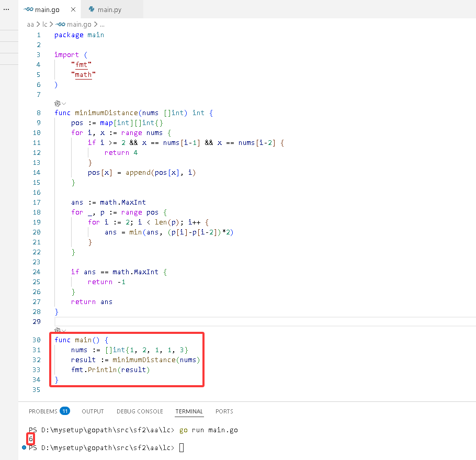Screen dimensions: 476x460
Task: Click 'append' call on line 14
Action: [x=138, y=173]
